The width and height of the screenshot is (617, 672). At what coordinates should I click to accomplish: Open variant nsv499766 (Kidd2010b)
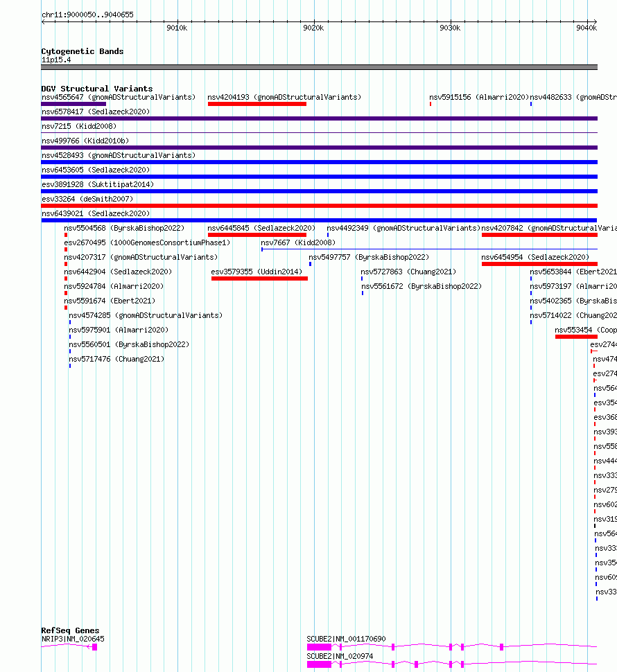click(x=85, y=141)
